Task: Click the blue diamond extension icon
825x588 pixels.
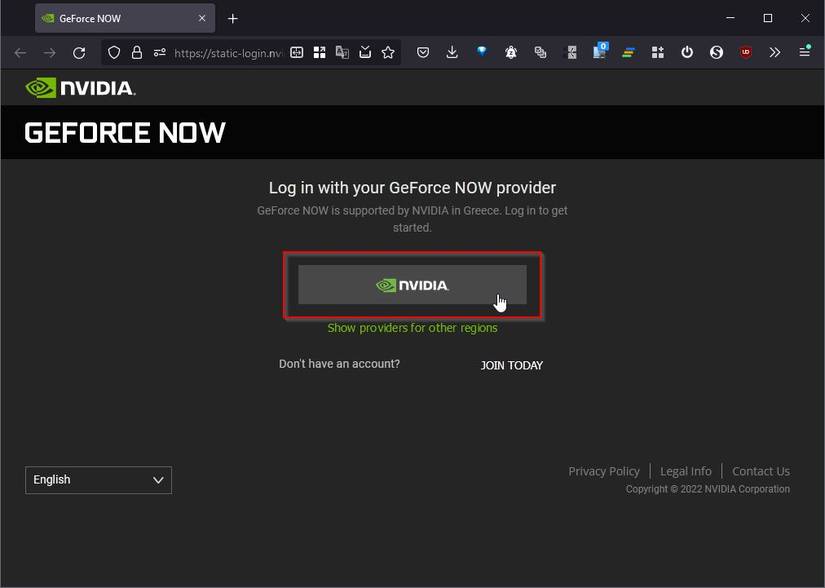Action: (481, 51)
